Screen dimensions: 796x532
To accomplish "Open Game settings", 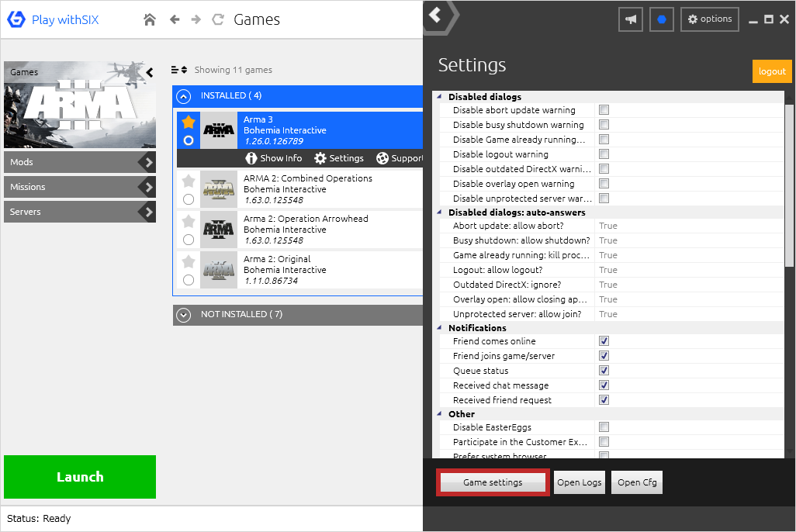I will [x=493, y=482].
